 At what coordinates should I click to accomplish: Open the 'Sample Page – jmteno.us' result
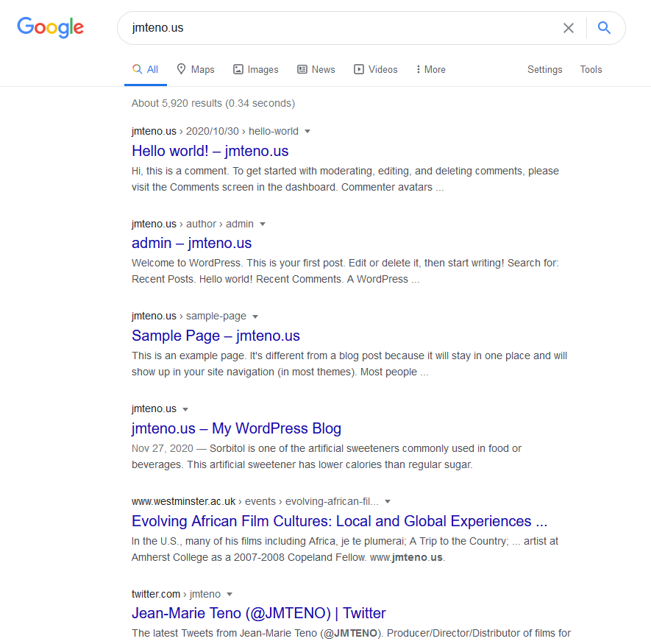tap(216, 336)
